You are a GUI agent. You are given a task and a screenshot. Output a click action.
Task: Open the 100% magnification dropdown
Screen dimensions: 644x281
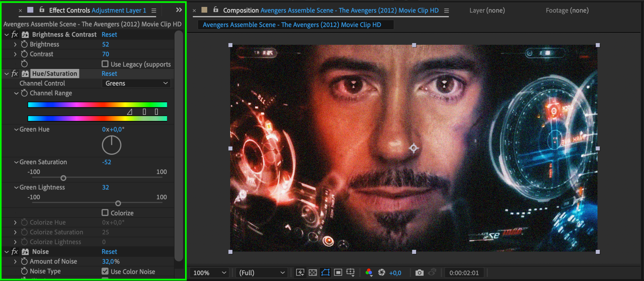tap(210, 273)
